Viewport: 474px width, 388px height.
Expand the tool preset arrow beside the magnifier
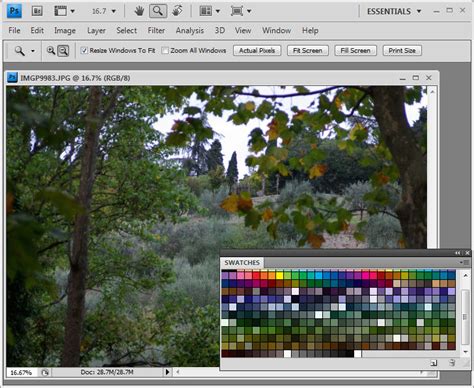coord(33,51)
